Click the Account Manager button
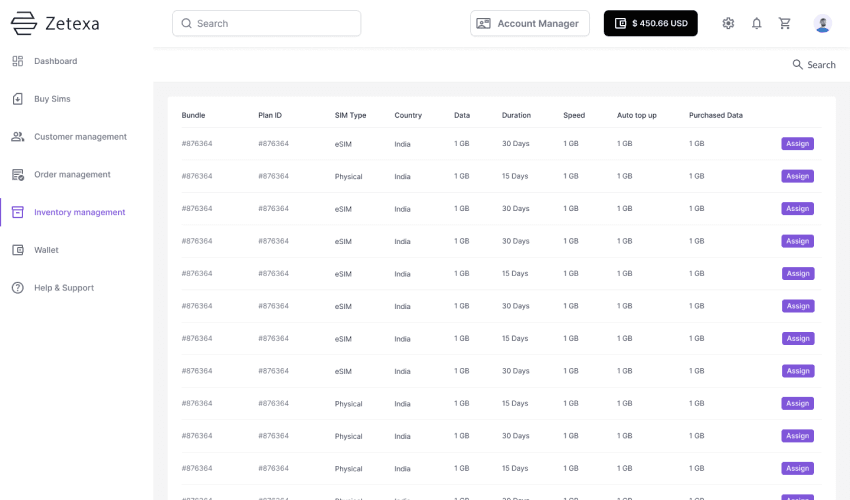The width and height of the screenshot is (850, 500). tap(530, 23)
